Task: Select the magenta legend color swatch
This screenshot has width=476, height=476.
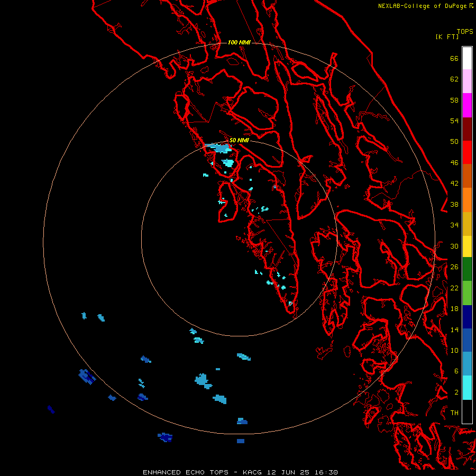Action: point(467,105)
